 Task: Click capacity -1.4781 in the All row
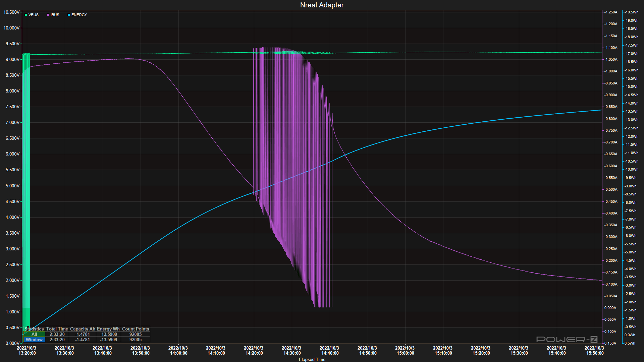[x=83, y=335]
